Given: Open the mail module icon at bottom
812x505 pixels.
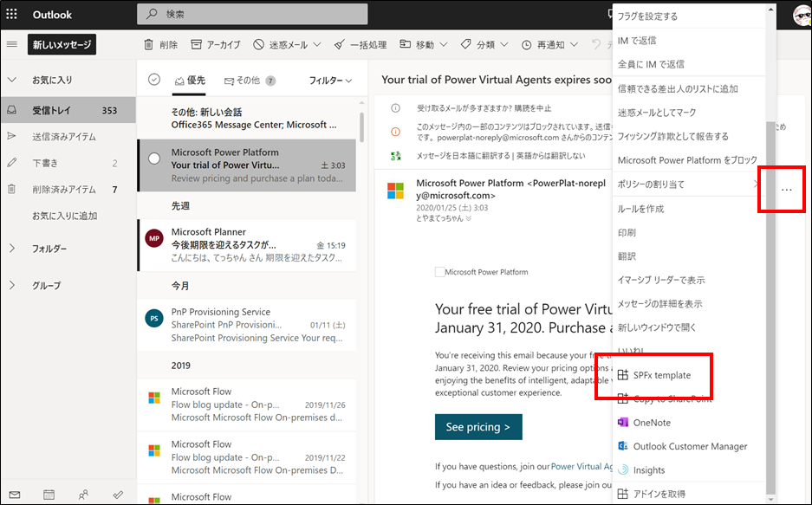Looking at the screenshot, I should pos(15,495).
